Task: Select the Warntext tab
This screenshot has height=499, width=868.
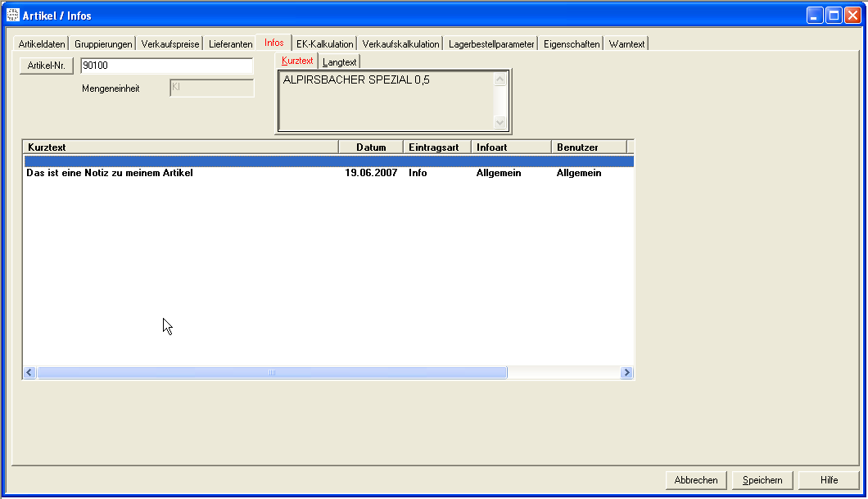Action: tap(626, 44)
